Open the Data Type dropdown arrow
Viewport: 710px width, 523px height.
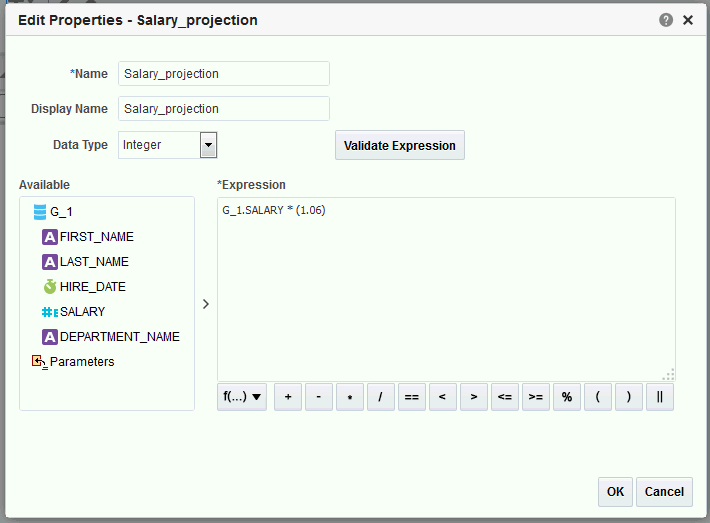[x=208, y=145]
